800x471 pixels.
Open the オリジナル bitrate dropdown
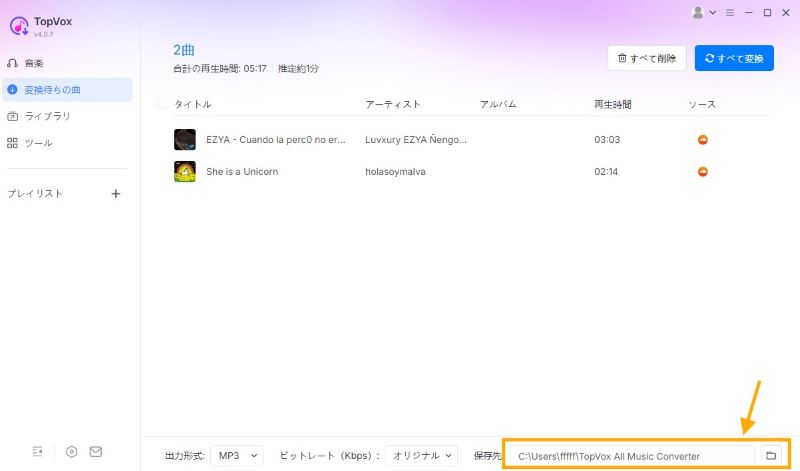(x=421, y=456)
